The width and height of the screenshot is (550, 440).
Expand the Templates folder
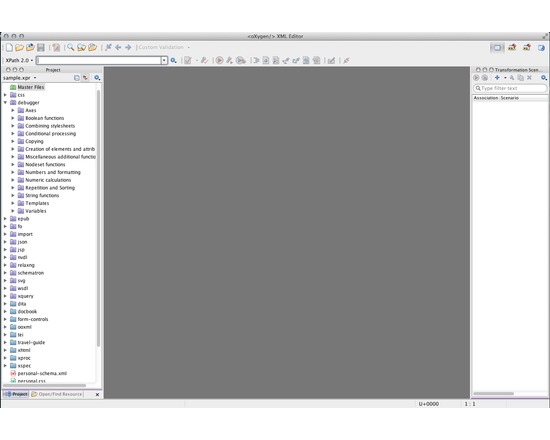pyautogui.click(x=13, y=203)
